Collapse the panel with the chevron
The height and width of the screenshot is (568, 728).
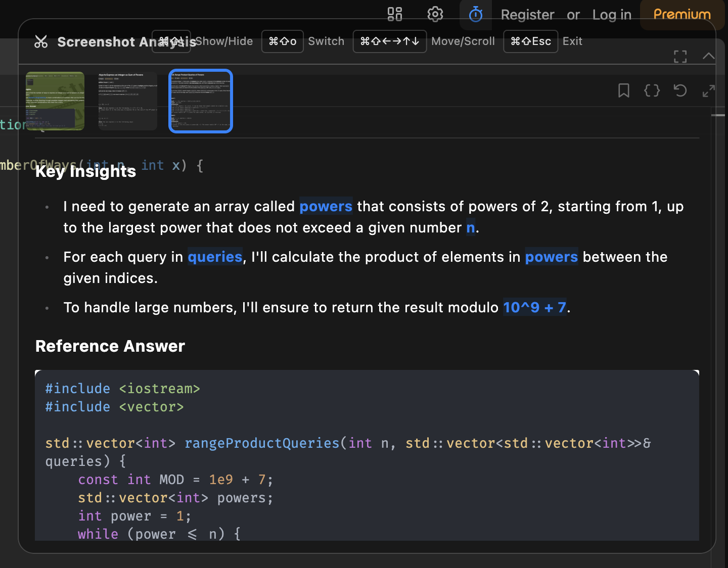(708, 56)
